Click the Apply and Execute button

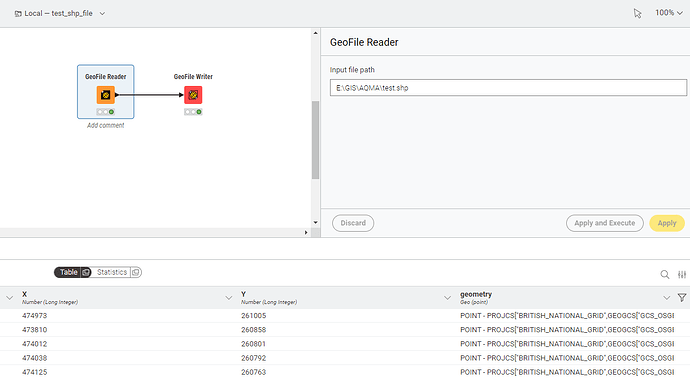[605, 223]
